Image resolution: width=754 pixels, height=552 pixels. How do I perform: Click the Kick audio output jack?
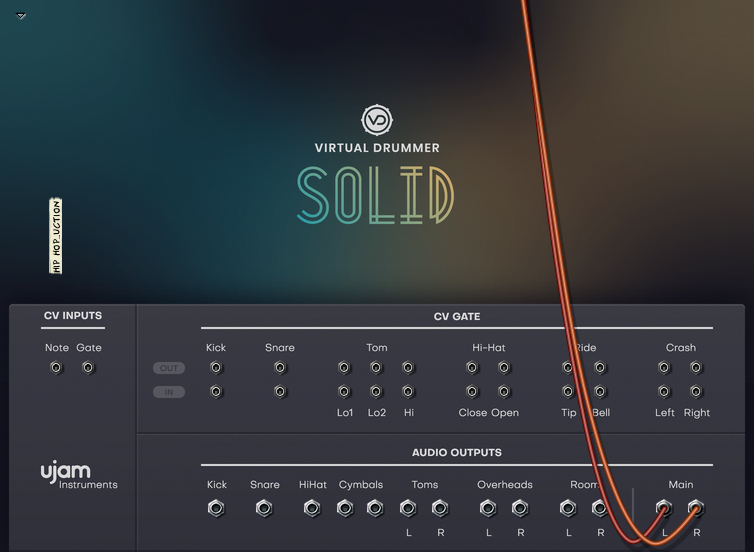(x=216, y=508)
